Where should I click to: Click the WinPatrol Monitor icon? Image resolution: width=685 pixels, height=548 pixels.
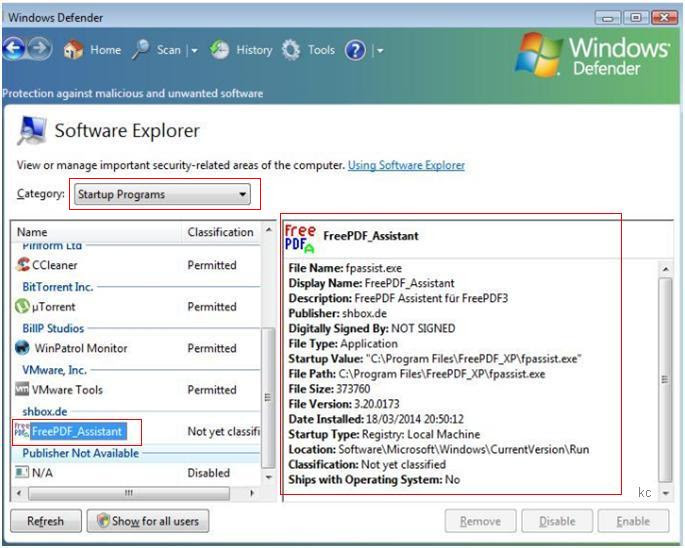point(22,347)
